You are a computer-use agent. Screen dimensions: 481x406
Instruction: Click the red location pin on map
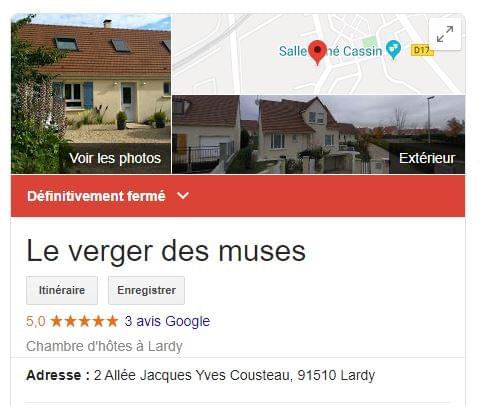[x=317, y=52]
